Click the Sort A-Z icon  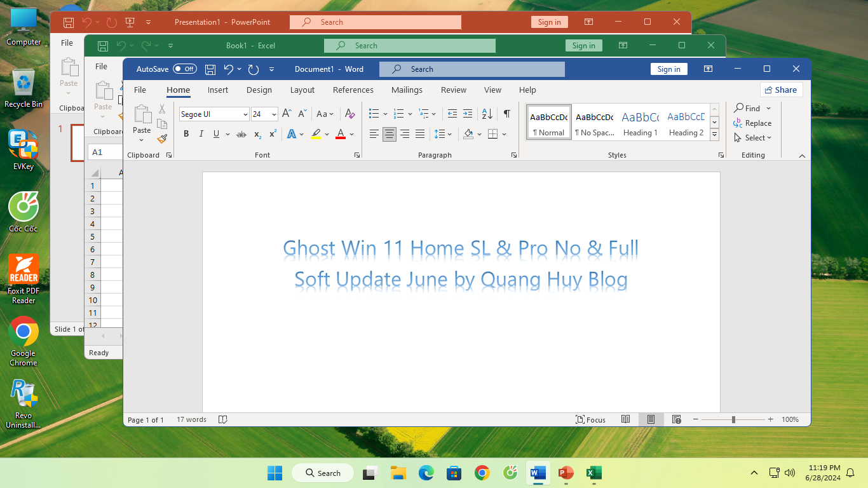coord(487,114)
